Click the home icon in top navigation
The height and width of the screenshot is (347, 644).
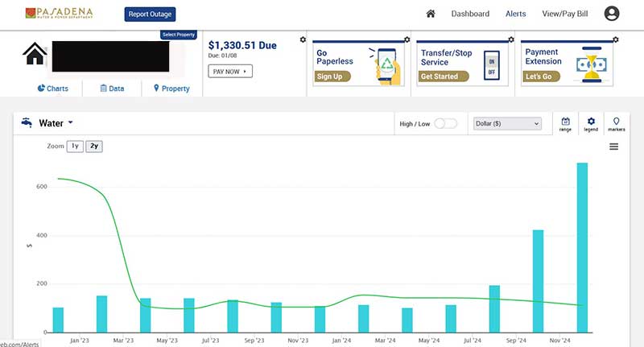click(x=431, y=14)
